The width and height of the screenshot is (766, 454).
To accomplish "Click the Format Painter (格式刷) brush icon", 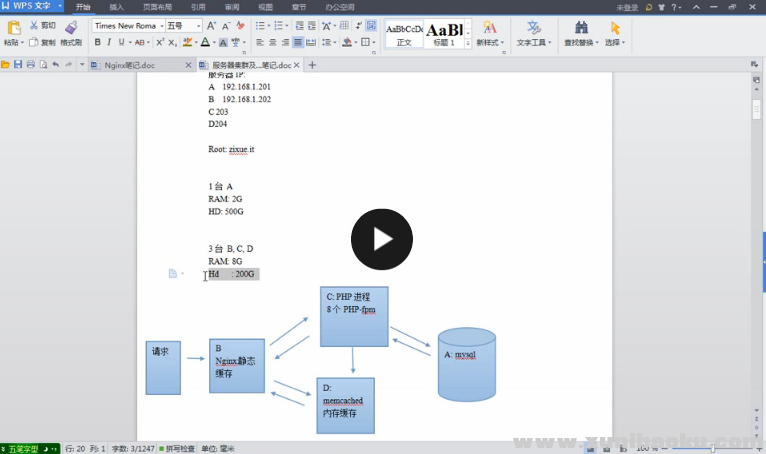I will [70, 26].
